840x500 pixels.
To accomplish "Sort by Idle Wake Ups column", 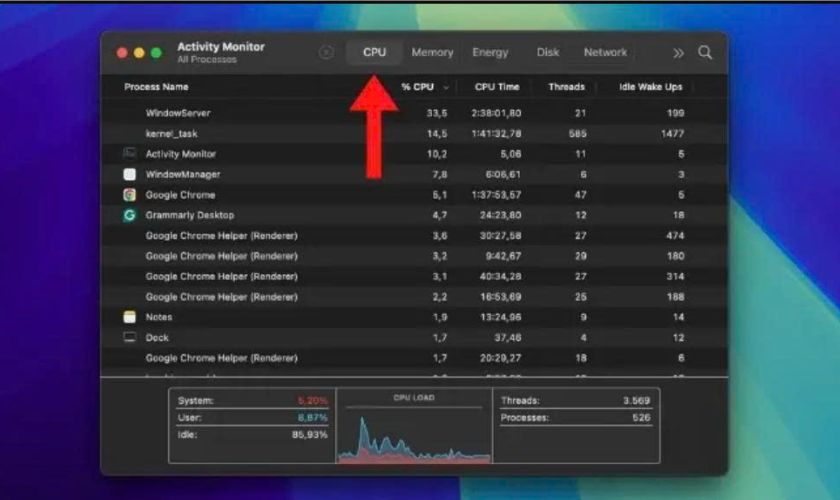I will 651,87.
